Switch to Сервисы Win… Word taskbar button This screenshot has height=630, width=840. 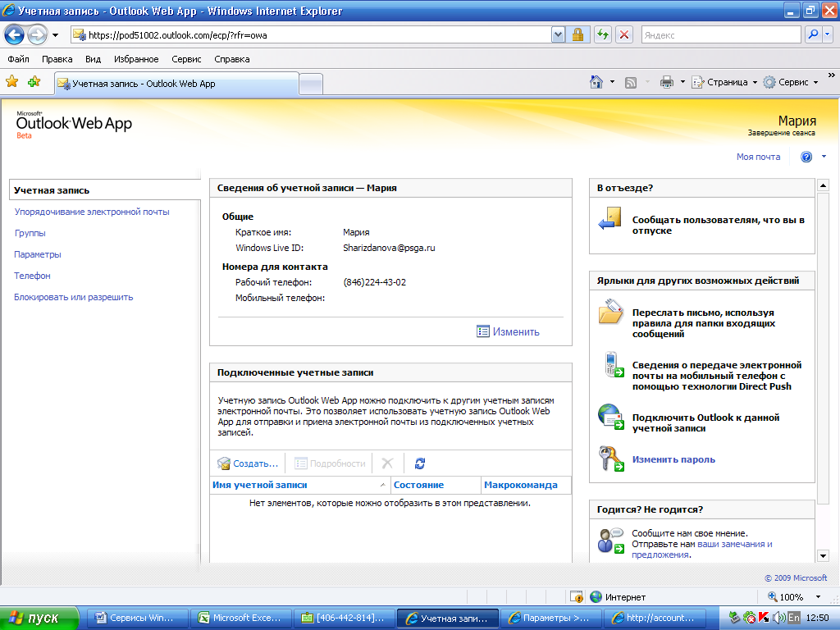point(136,618)
